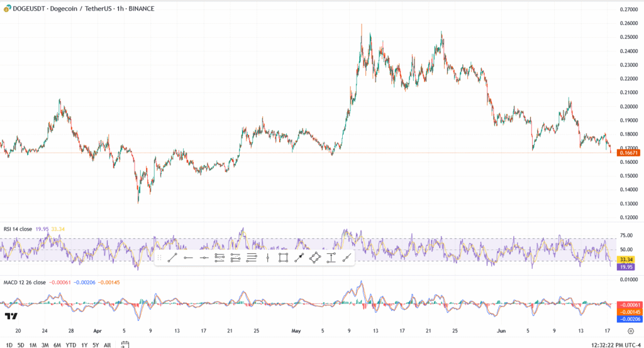
Task: Click the May label on time axis
Action: [x=296, y=331]
